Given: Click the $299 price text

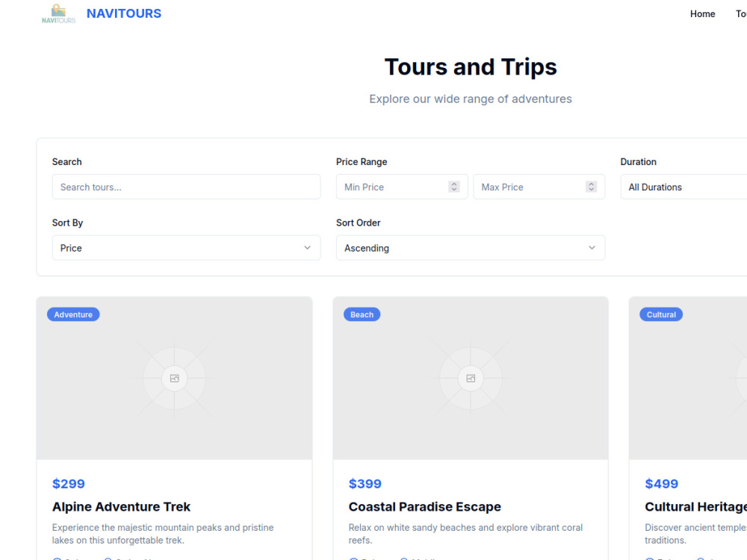Looking at the screenshot, I should (x=69, y=484).
